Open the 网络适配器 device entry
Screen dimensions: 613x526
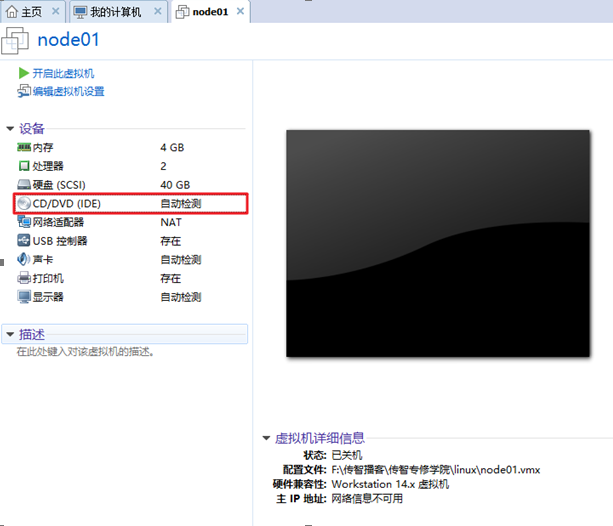pos(58,222)
